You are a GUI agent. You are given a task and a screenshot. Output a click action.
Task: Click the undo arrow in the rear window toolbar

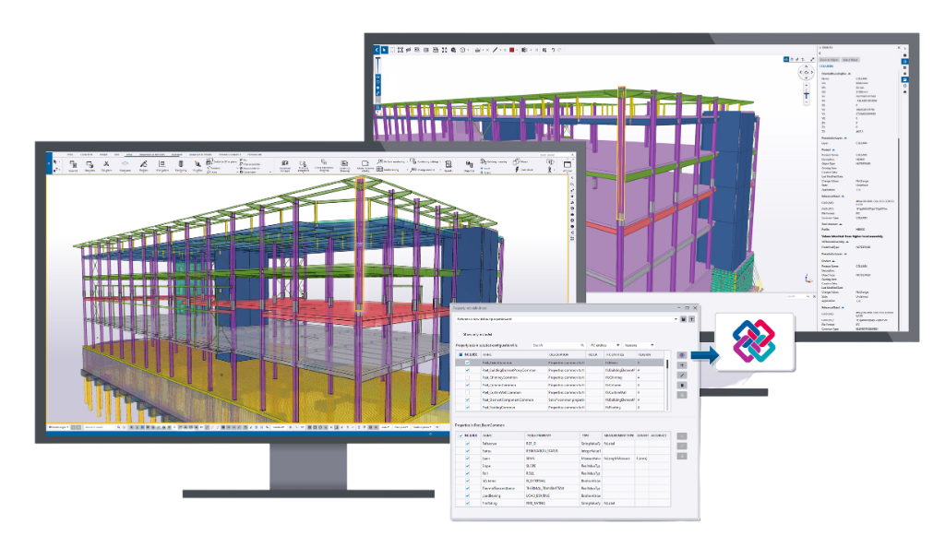pyautogui.click(x=553, y=50)
